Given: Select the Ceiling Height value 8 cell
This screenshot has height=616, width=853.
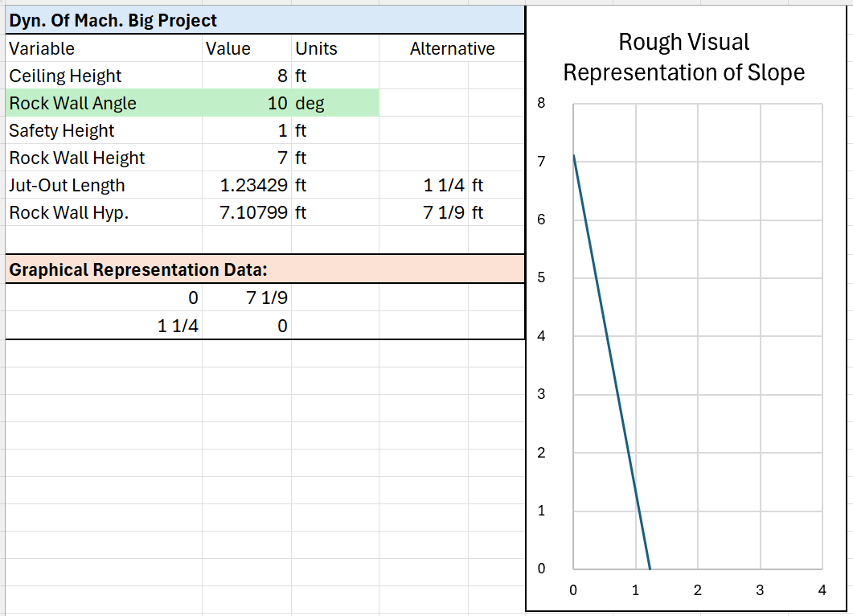Looking at the screenshot, I should click(x=247, y=76).
